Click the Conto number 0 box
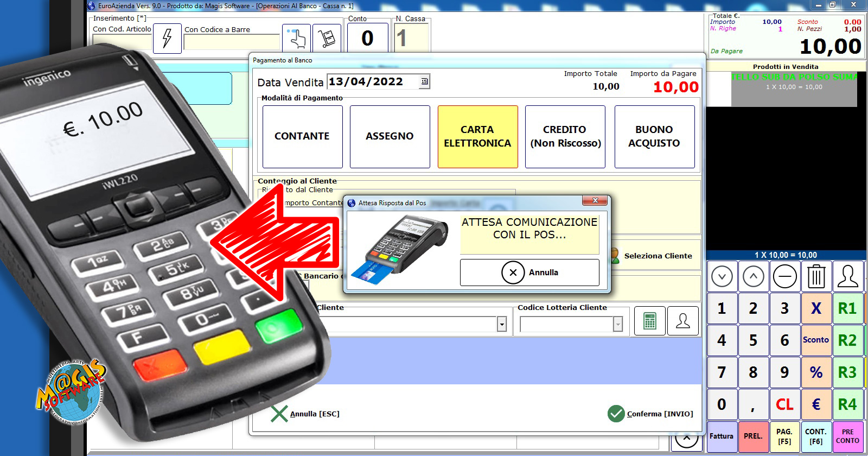868x456 pixels. click(367, 38)
